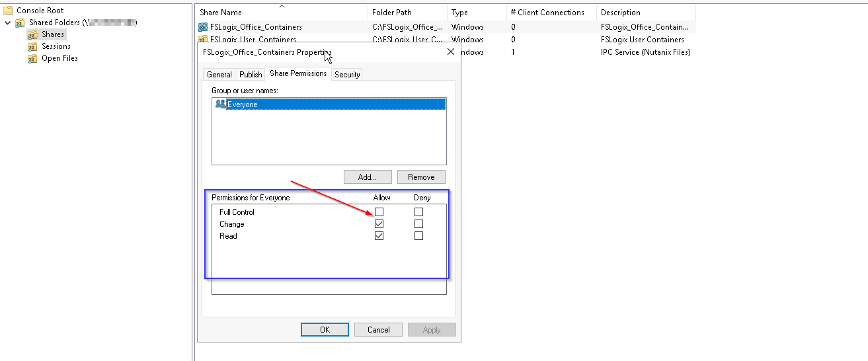Click the Console Root folder icon

click(x=9, y=11)
